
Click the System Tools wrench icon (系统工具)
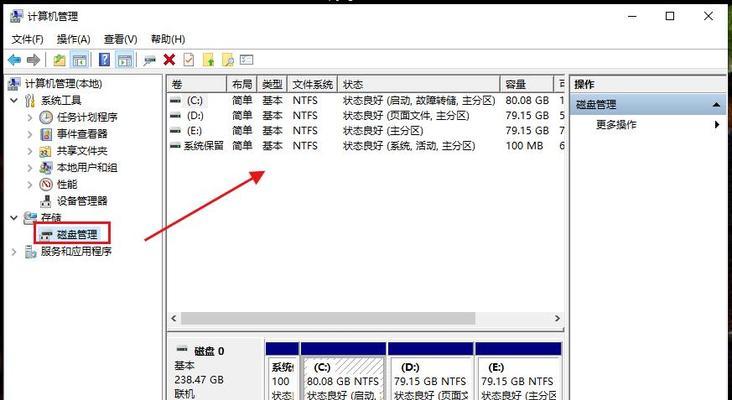(29, 100)
